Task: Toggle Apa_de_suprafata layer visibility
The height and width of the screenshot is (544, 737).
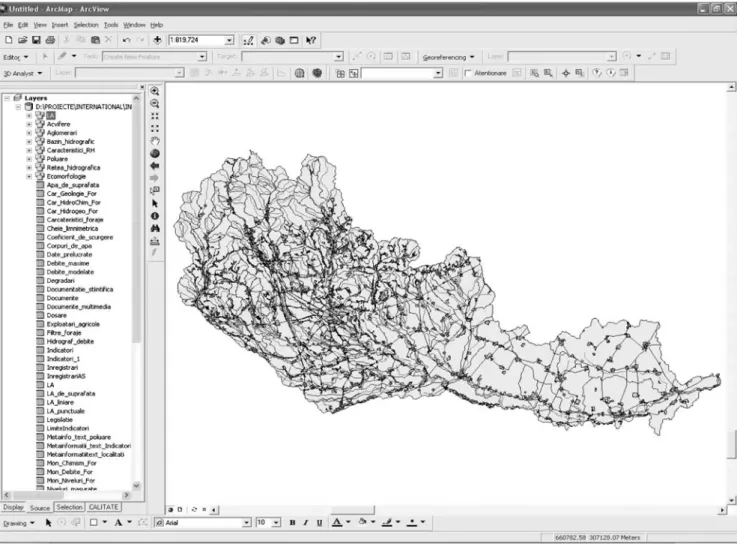Action: [40, 185]
